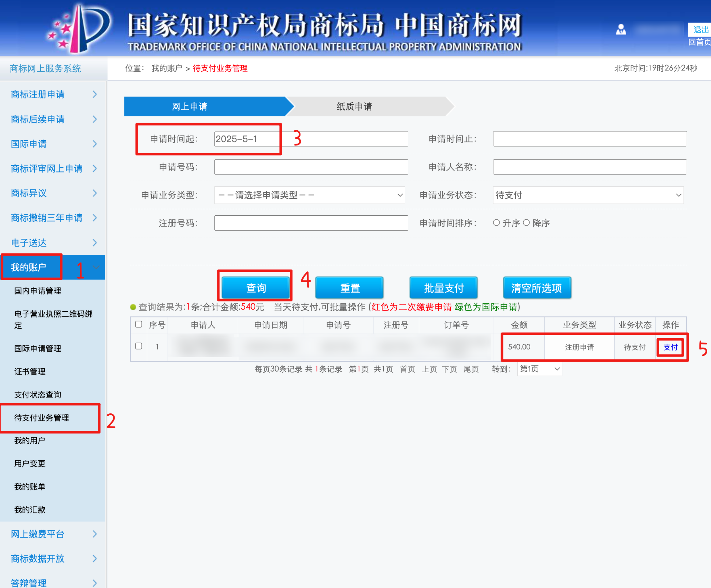Expand 网上缴费平台 menu chevron
The width and height of the screenshot is (711, 588).
pos(95,534)
